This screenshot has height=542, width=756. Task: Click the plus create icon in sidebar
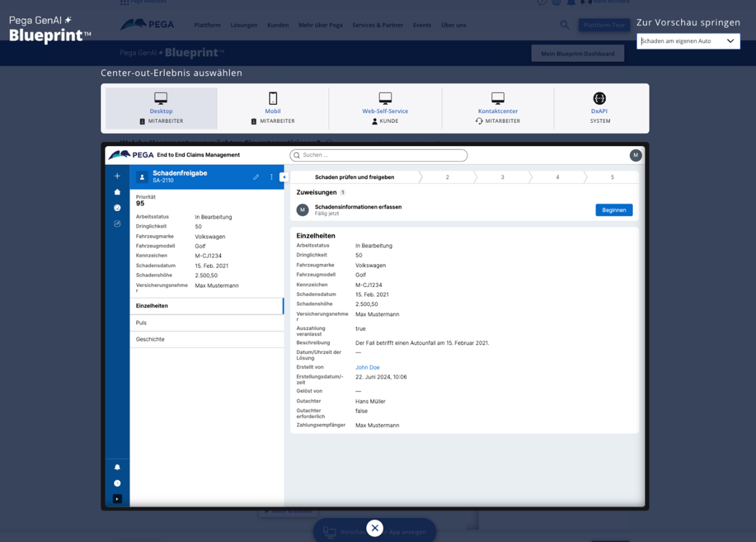tap(117, 176)
